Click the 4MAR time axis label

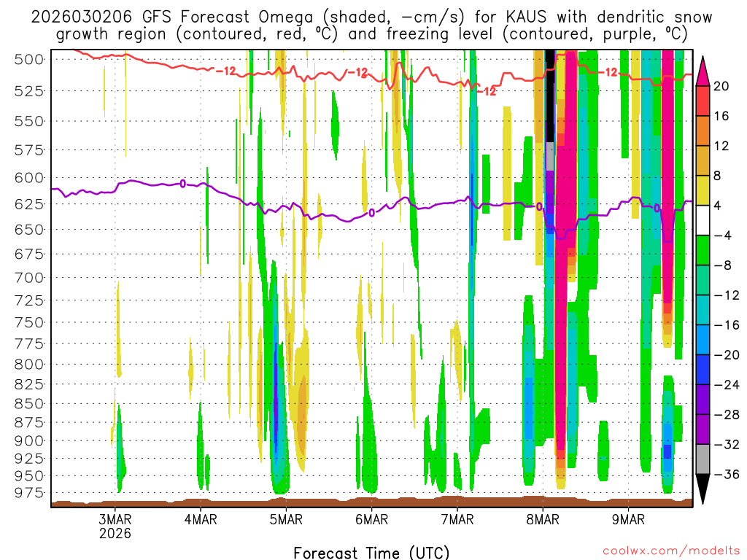click(201, 519)
